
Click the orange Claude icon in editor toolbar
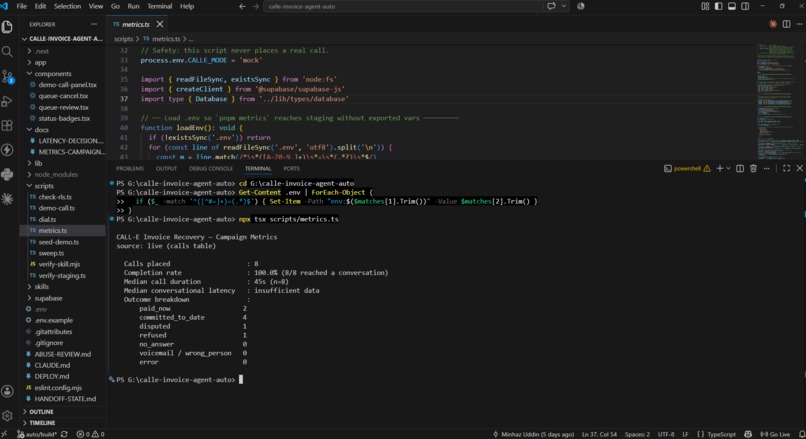coord(773,24)
